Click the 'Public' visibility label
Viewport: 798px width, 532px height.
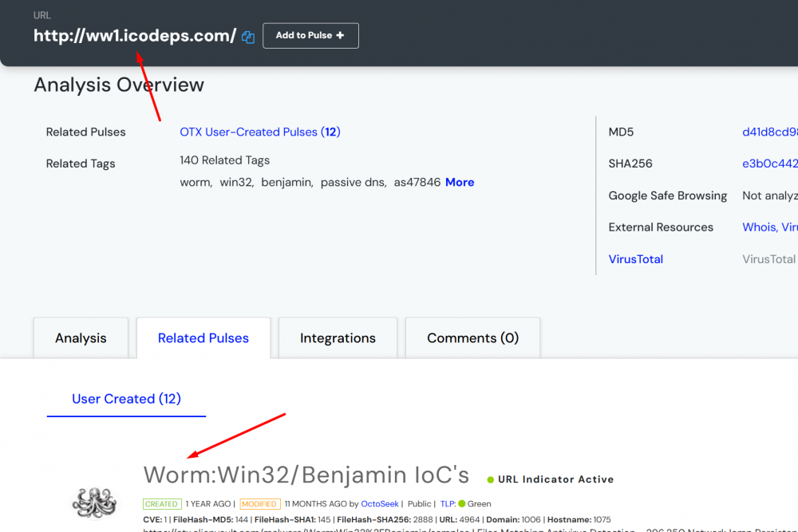420,503
